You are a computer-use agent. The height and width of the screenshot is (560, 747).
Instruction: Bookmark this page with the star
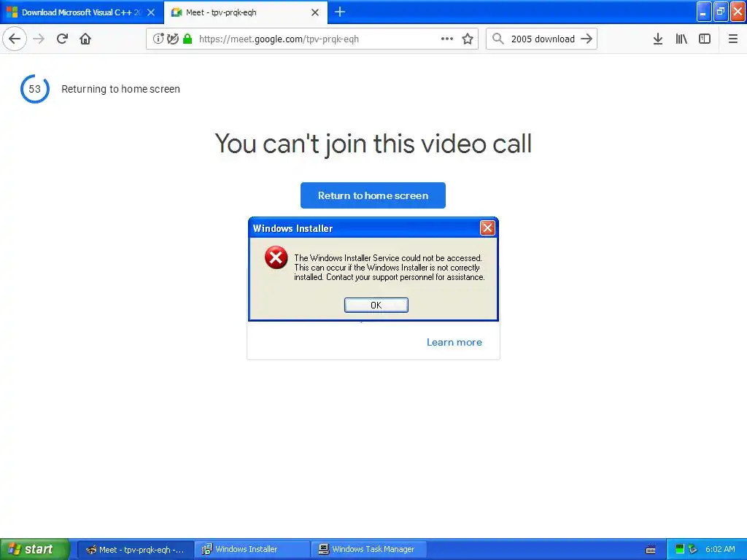468,39
